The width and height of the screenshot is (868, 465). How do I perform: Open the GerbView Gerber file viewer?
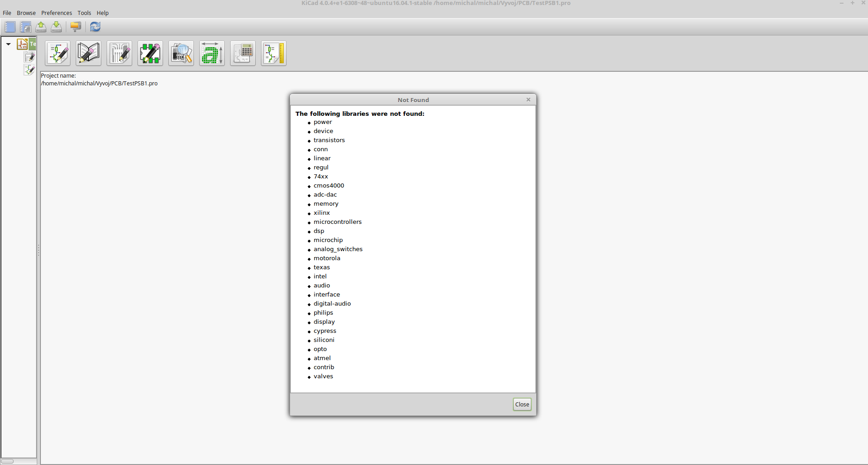tap(181, 54)
